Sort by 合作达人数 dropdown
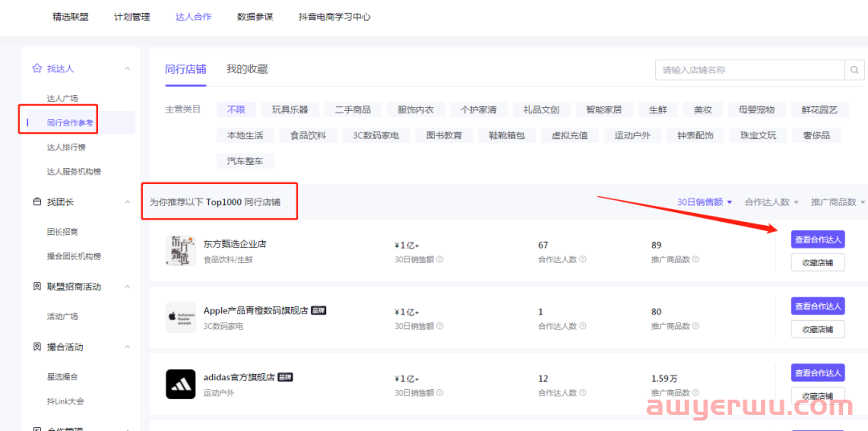Image resolution: width=868 pixels, height=431 pixels. pyautogui.click(x=772, y=202)
